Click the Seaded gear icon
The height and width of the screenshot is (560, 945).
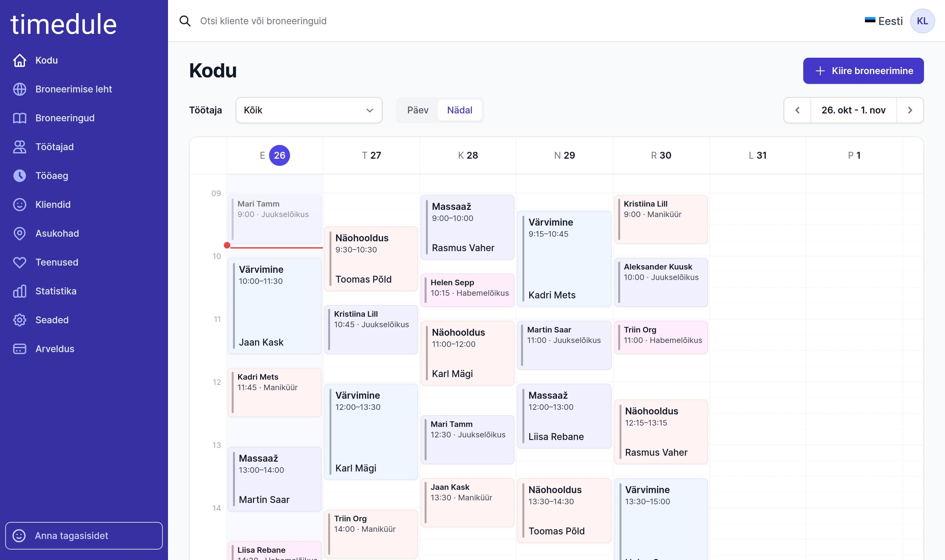pyautogui.click(x=20, y=320)
